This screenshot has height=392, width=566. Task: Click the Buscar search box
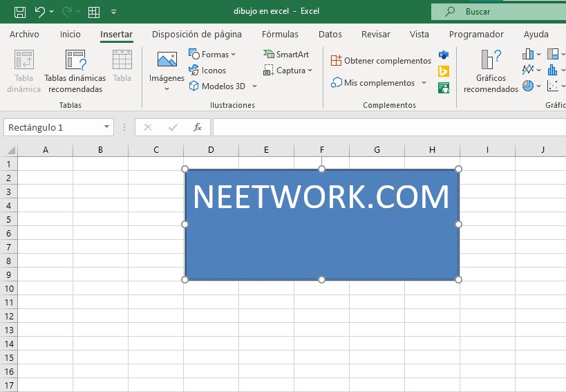[498, 12]
